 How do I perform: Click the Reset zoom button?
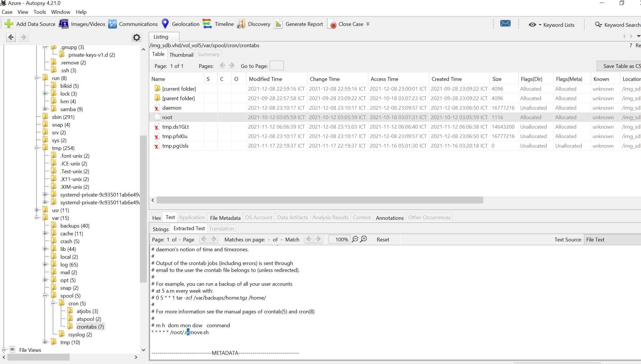(x=383, y=239)
